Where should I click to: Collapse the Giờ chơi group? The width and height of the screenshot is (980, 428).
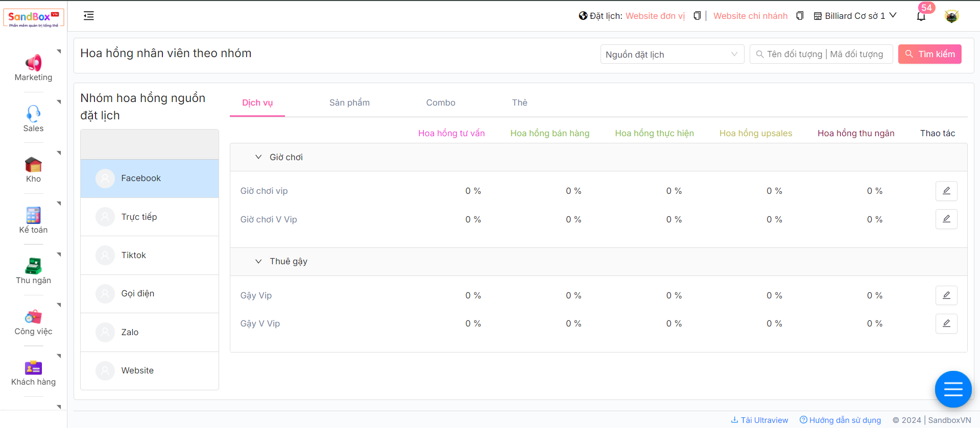pyautogui.click(x=258, y=157)
